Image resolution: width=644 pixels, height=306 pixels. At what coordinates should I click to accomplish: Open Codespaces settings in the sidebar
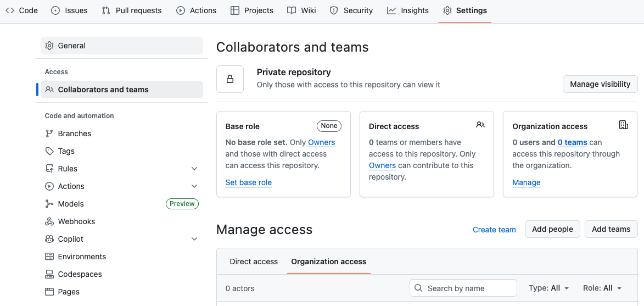[122, 274]
